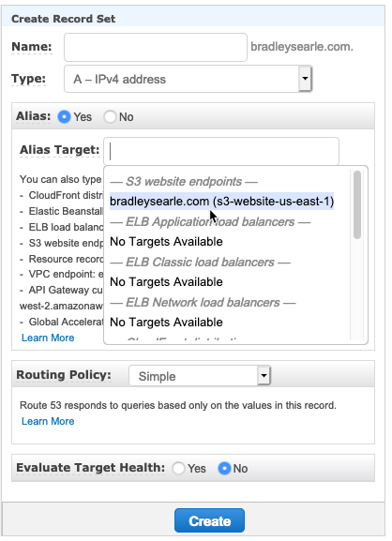
Task: Select Alias Yes radio button
Action: click(64, 116)
